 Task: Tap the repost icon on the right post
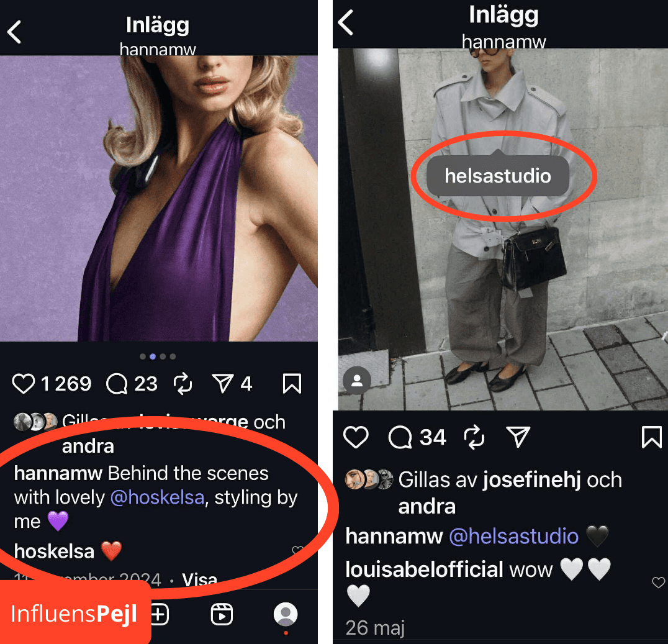474,437
